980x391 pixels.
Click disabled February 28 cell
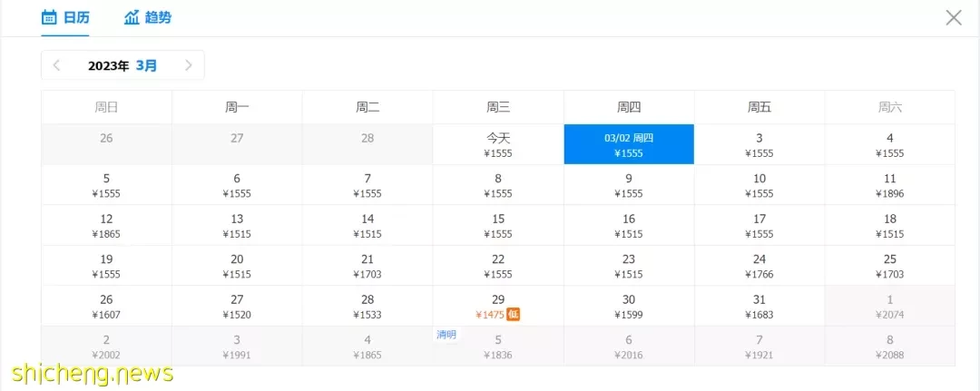[x=367, y=144]
